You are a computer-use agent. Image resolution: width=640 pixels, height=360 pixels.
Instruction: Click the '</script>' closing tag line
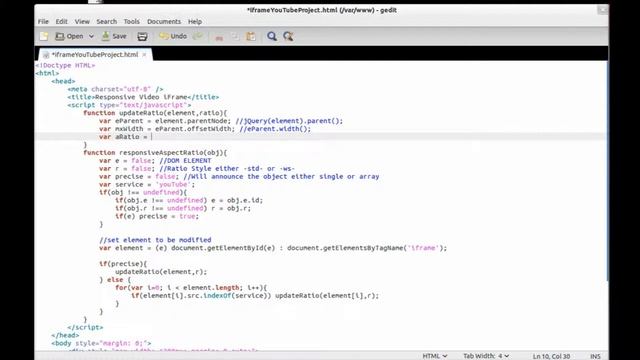[x=85, y=327]
